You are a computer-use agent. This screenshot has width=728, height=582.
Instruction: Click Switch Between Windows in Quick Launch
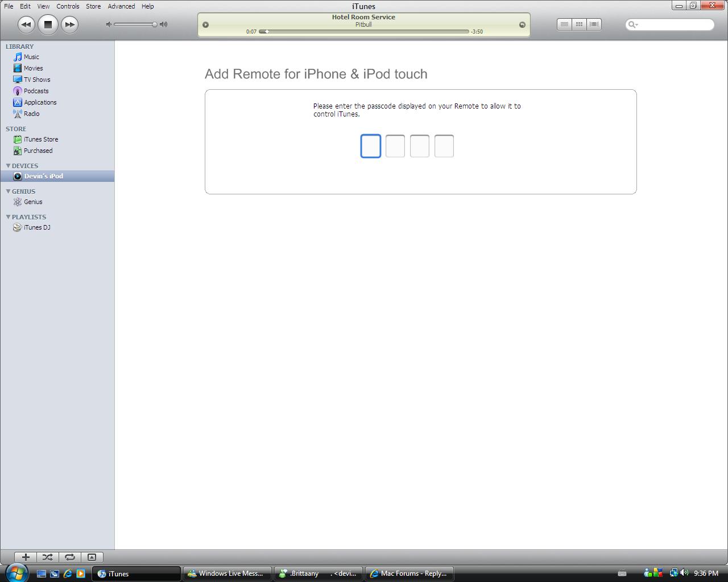tap(55, 573)
